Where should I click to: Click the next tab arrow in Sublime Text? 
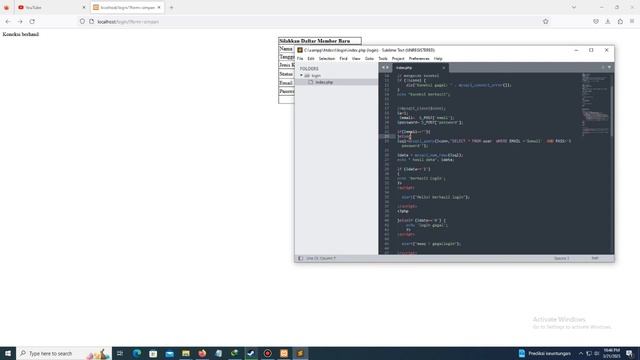387,68
